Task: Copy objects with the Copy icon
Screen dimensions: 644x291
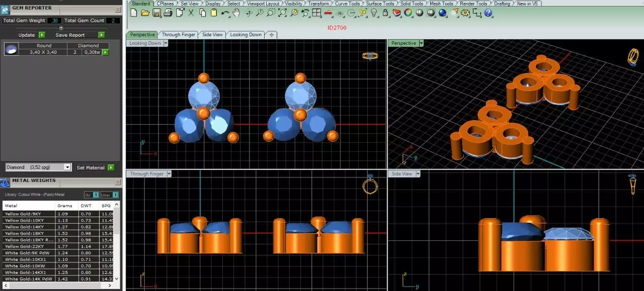Action: 203,13
